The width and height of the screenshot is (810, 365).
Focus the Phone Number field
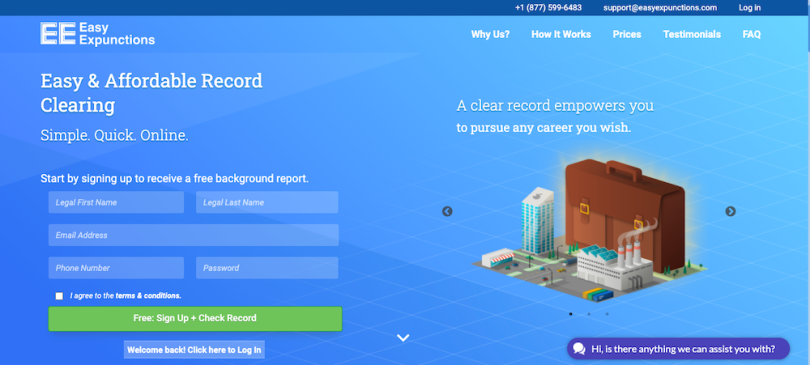116,268
